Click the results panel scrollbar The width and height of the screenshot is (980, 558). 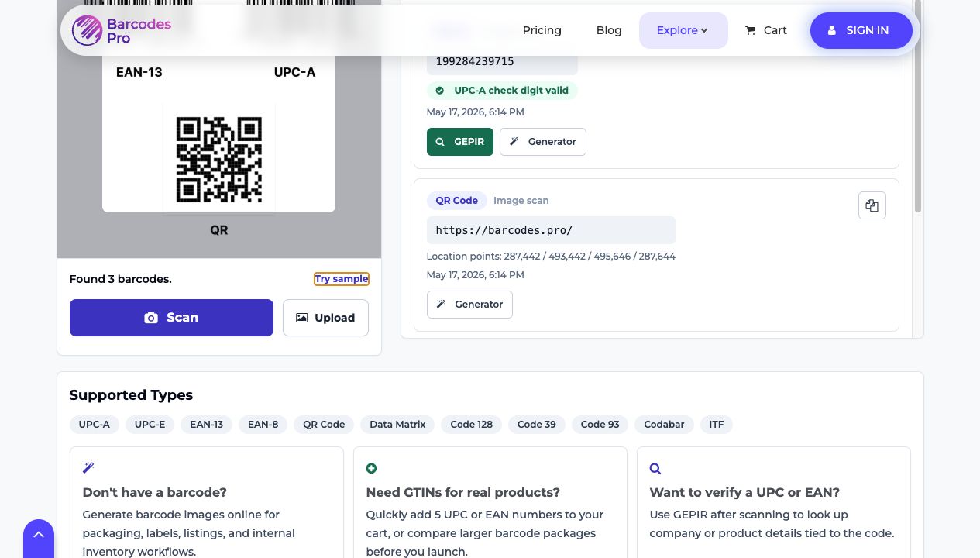[x=918, y=106]
